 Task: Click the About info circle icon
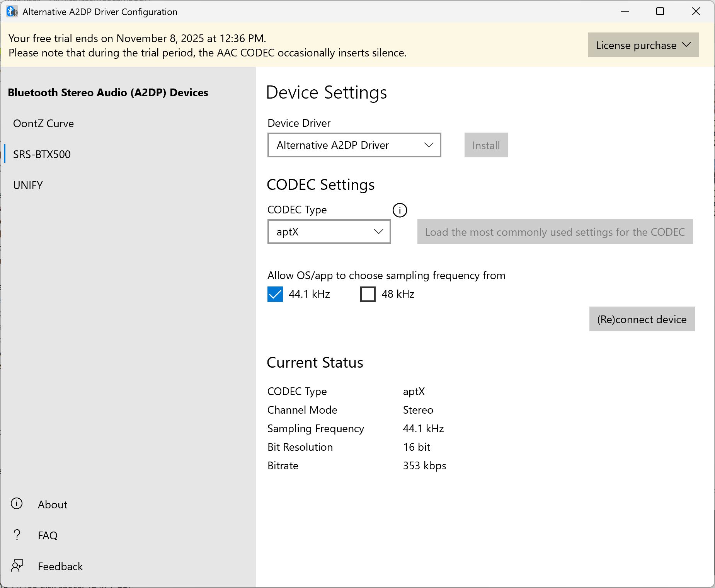click(17, 504)
